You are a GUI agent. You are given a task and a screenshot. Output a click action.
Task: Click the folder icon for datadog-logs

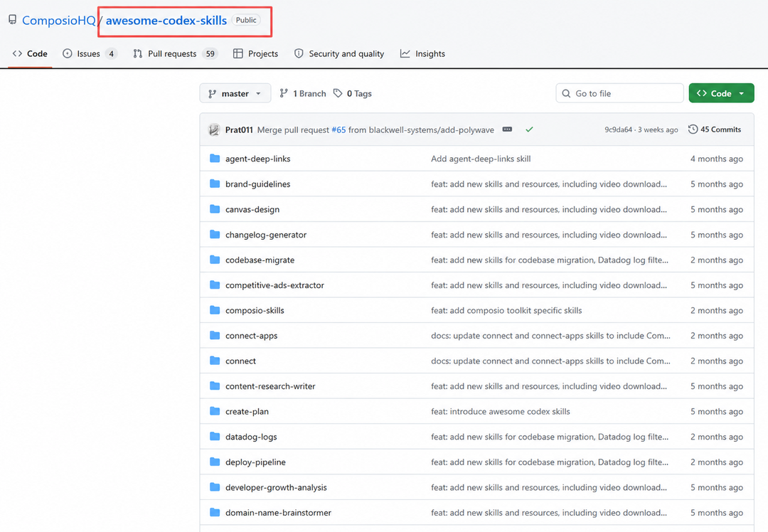coord(215,437)
